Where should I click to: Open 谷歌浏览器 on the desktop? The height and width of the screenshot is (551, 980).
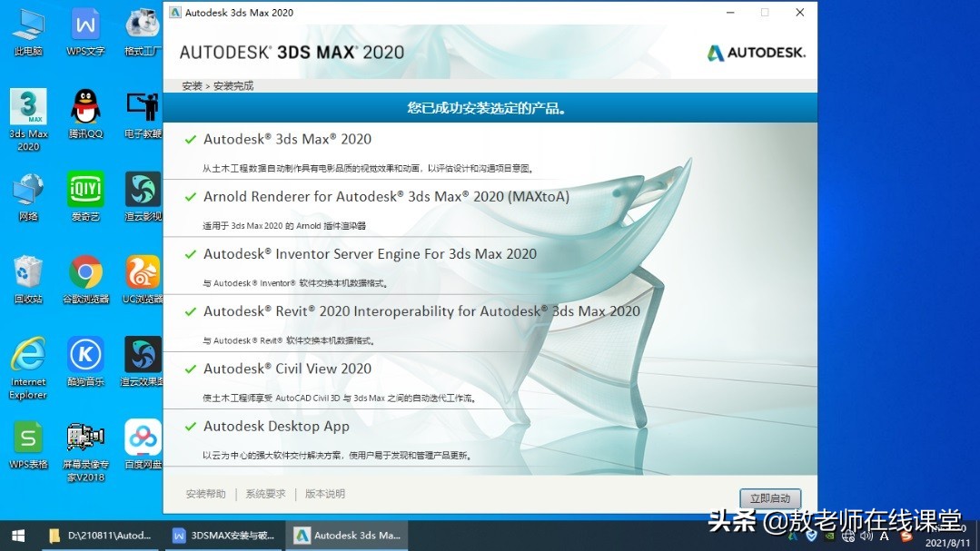84,271
